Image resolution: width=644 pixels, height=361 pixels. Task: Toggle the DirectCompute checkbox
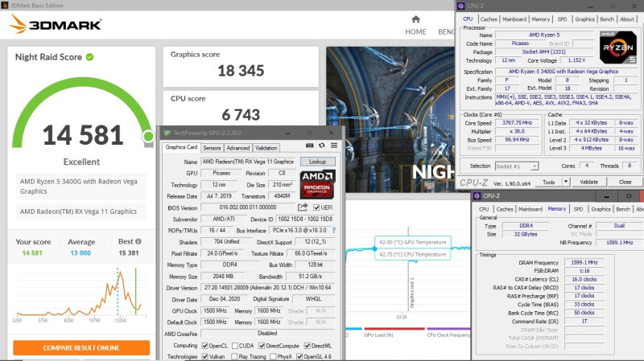(262, 346)
